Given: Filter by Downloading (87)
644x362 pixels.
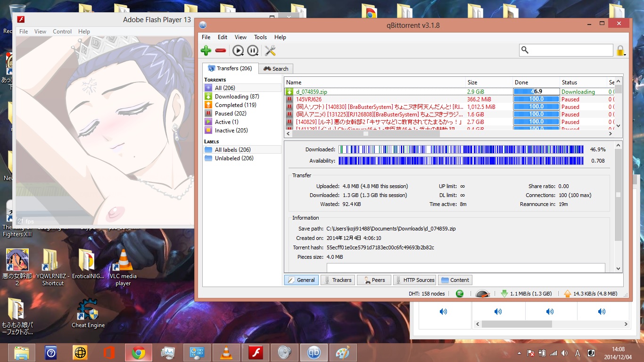Looking at the screenshot, I should tap(242, 96).
